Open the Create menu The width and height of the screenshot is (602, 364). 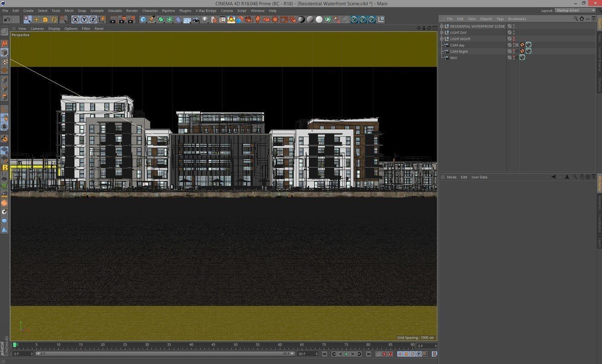28,10
